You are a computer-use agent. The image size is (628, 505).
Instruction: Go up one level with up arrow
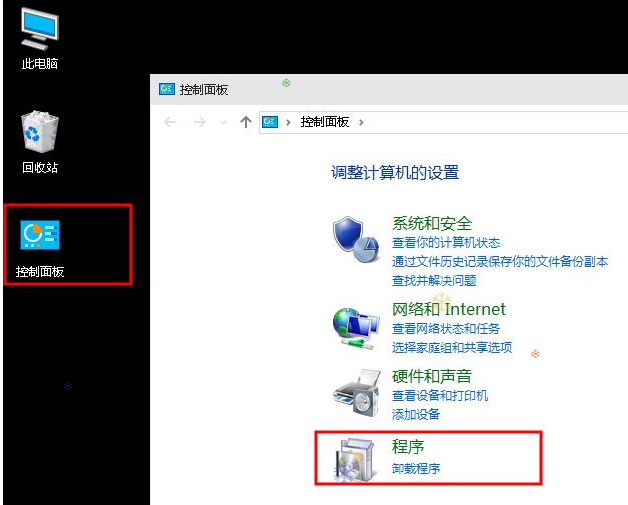click(246, 122)
